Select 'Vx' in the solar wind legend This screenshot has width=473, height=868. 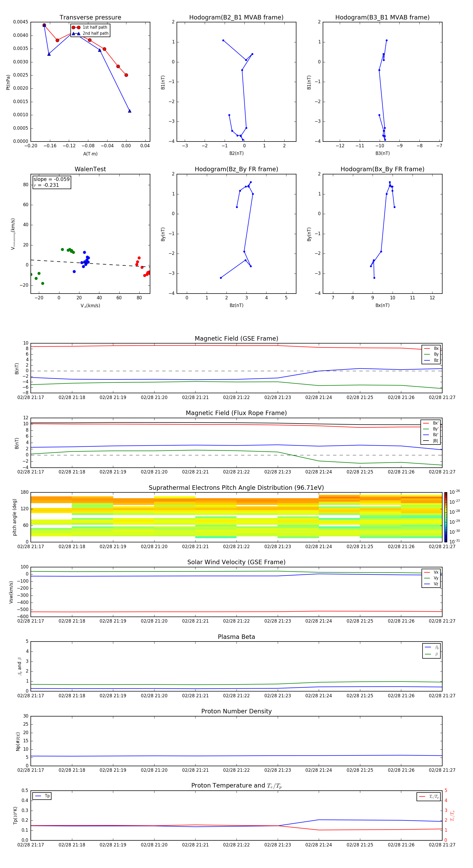[x=431, y=572]
